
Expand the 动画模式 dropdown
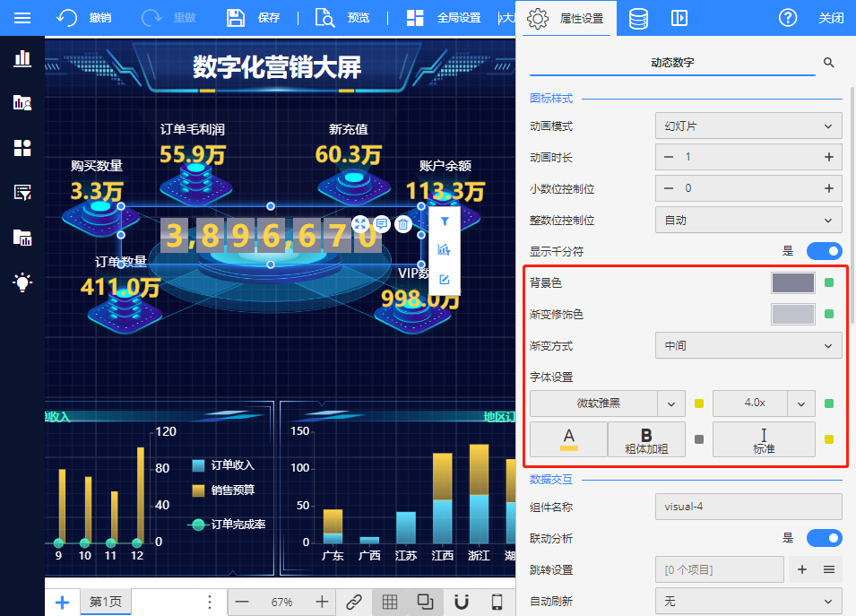click(748, 126)
